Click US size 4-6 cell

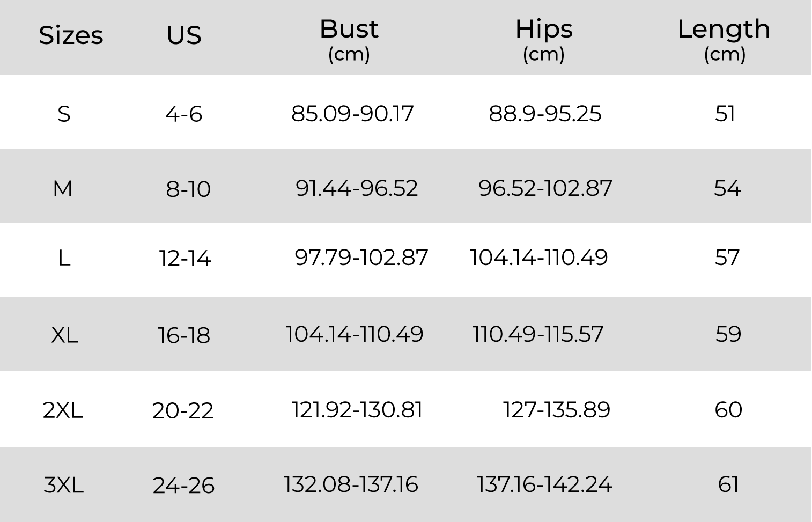point(184,114)
